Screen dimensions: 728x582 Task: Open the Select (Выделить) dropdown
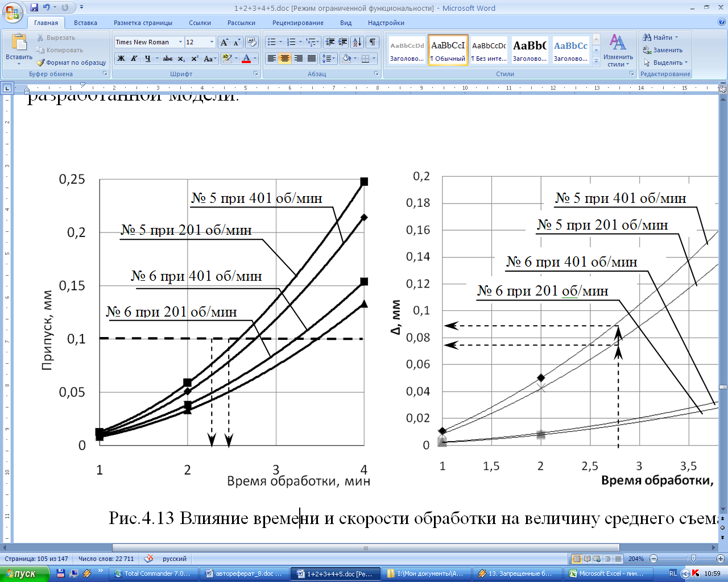[x=665, y=63]
